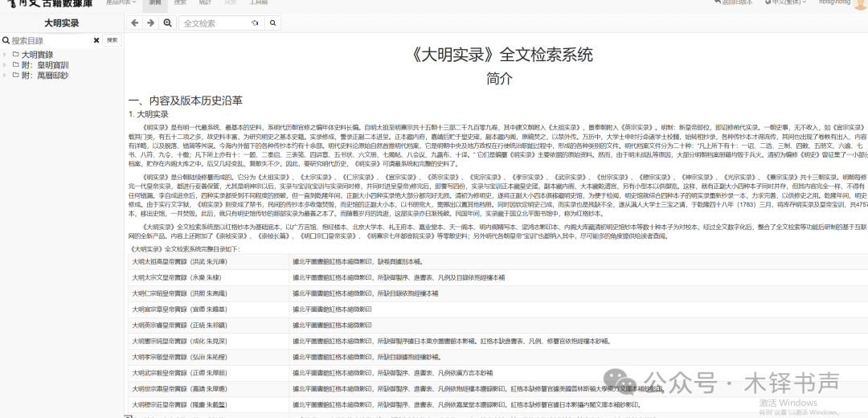Click the zoom-in magnifier toolbar icon
868x418 pixels.
pos(166,23)
